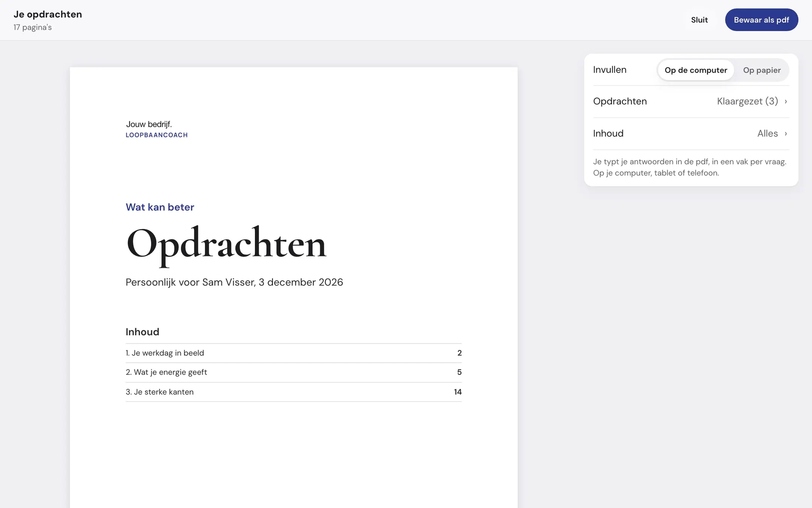The height and width of the screenshot is (508, 812).
Task: Click the chevron next to Klaargezet (3)
Action: point(786,102)
